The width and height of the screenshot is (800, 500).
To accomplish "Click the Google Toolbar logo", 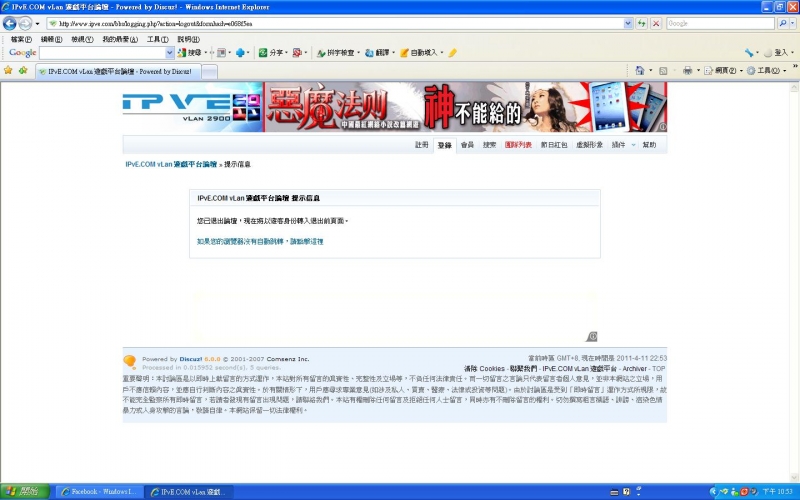I will coord(22,53).
